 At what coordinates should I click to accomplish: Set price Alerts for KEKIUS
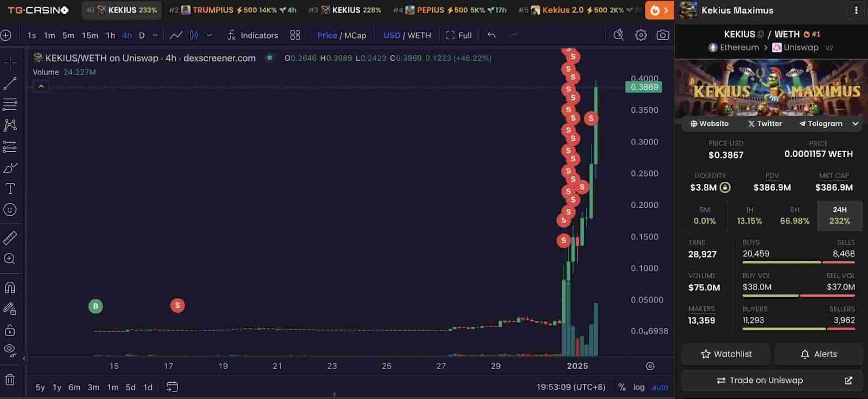point(819,354)
